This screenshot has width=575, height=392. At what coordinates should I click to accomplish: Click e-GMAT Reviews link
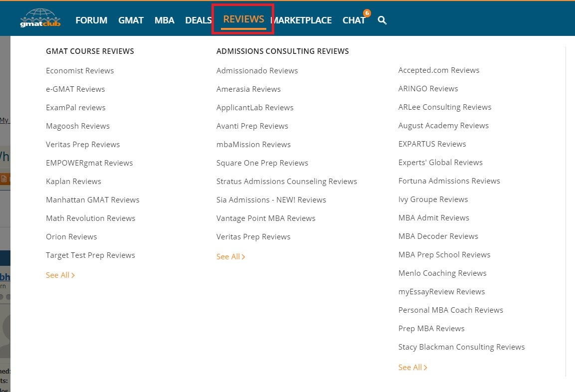pos(75,89)
